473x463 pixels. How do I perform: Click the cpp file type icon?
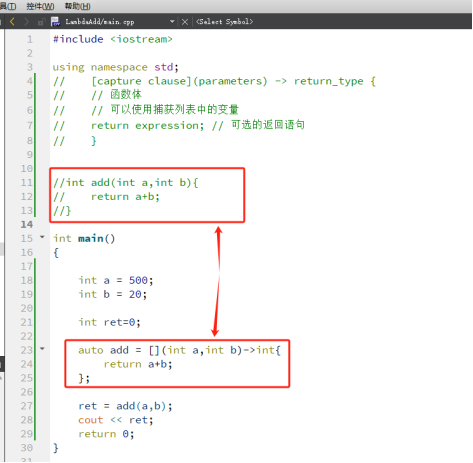coord(55,22)
